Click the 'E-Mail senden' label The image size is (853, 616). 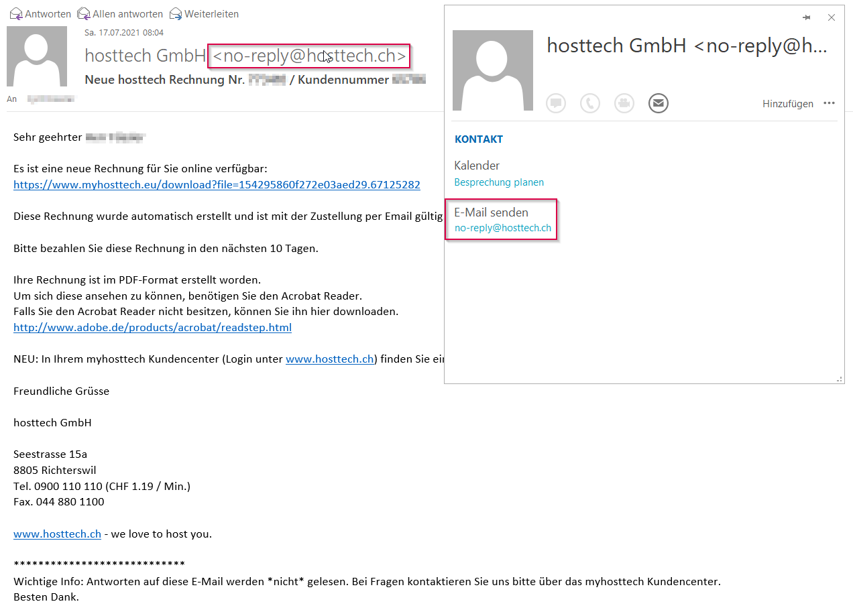[x=492, y=212]
